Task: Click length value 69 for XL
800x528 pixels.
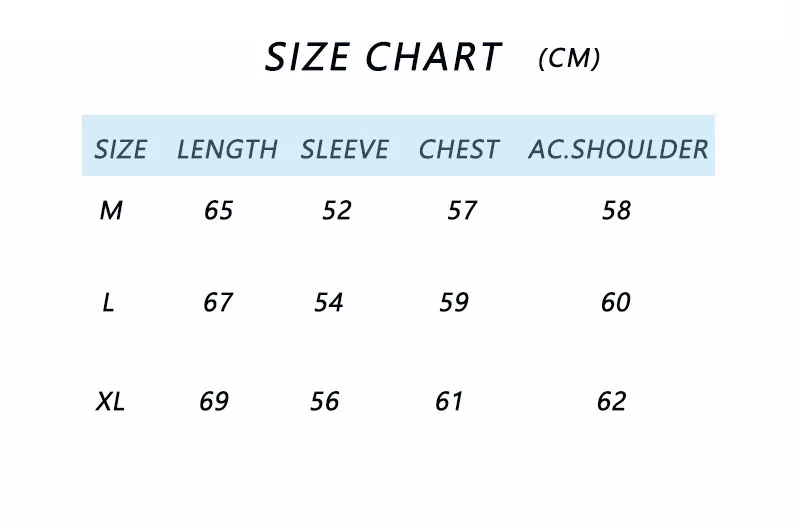Action: click(214, 401)
